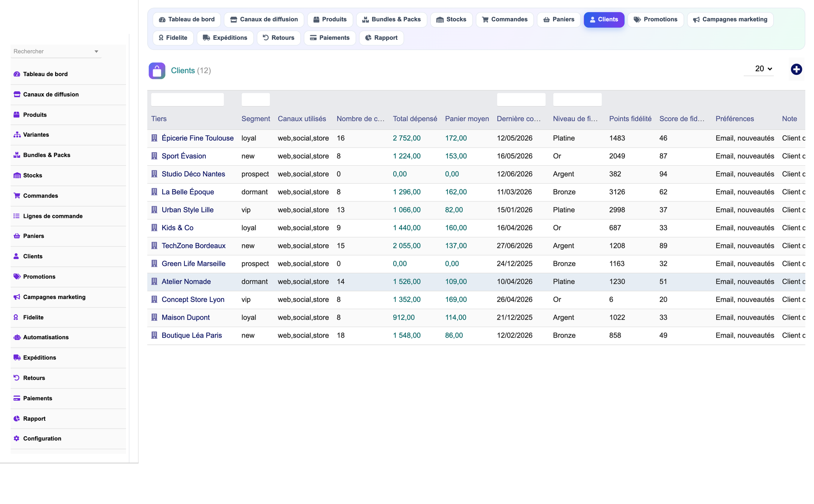Open the Maison Dupont client link
This screenshot has height=504, width=814.
[x=186, y=318]
